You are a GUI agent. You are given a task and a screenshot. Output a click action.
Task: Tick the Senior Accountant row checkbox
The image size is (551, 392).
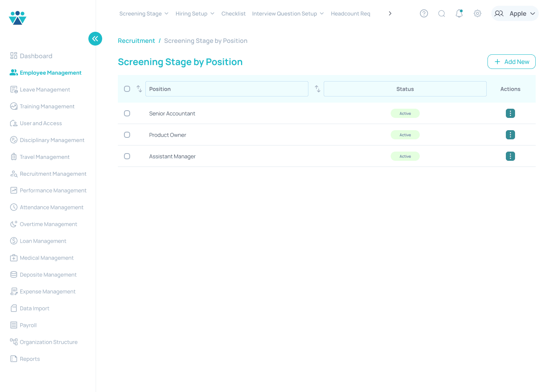pyautogui.click(x=127, y=113)
